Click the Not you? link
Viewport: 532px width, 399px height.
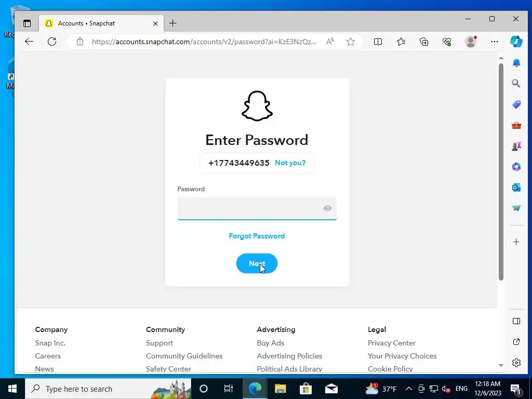(290, 163)
